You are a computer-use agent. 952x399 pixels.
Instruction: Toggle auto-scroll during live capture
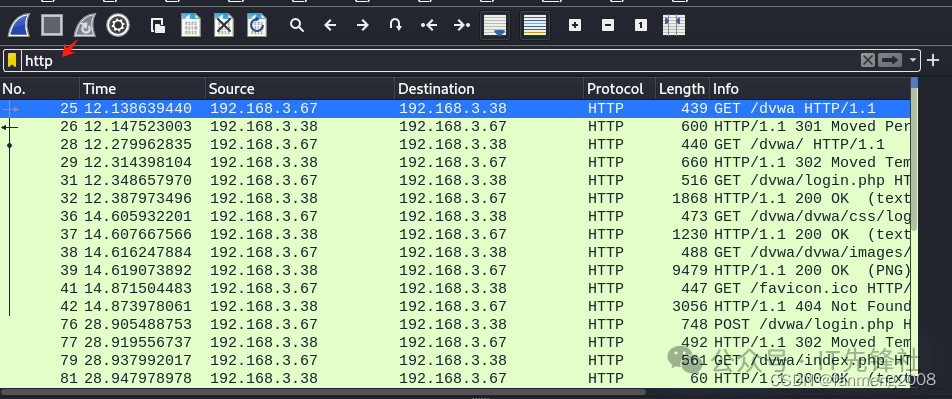(x=495, y=26)
